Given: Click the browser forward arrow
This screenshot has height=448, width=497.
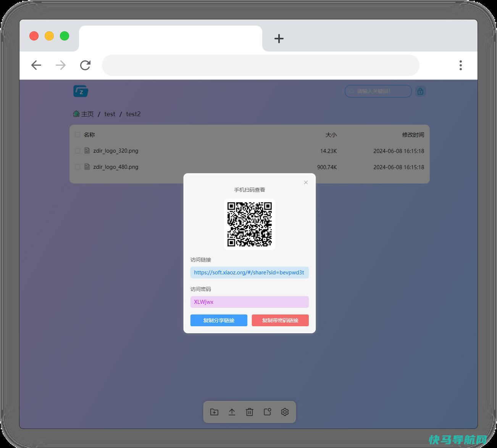Looking at the screenshot, I should click(61, 65).
